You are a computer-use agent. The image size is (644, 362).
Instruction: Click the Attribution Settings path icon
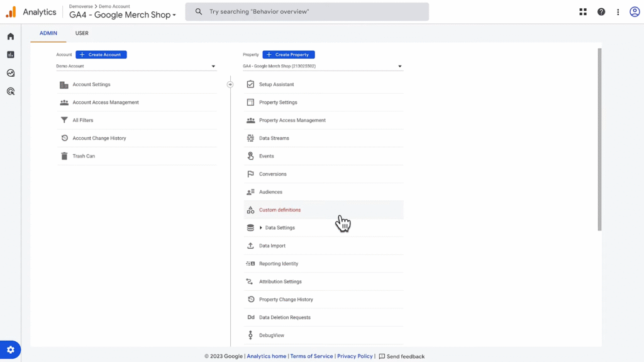coord(250,282)
